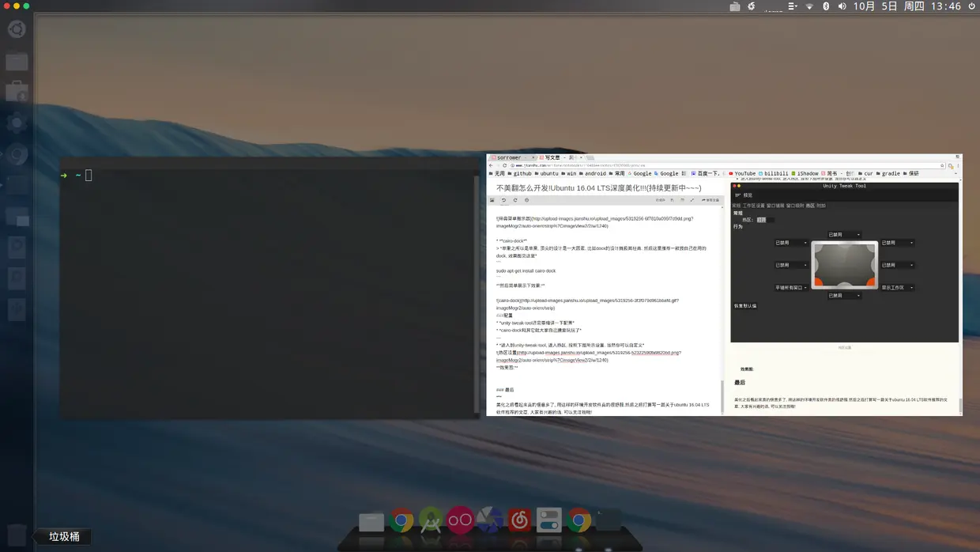
Task: Select the 窗口铺展 tab in Tweak Tool
Action: pos(775,206)
